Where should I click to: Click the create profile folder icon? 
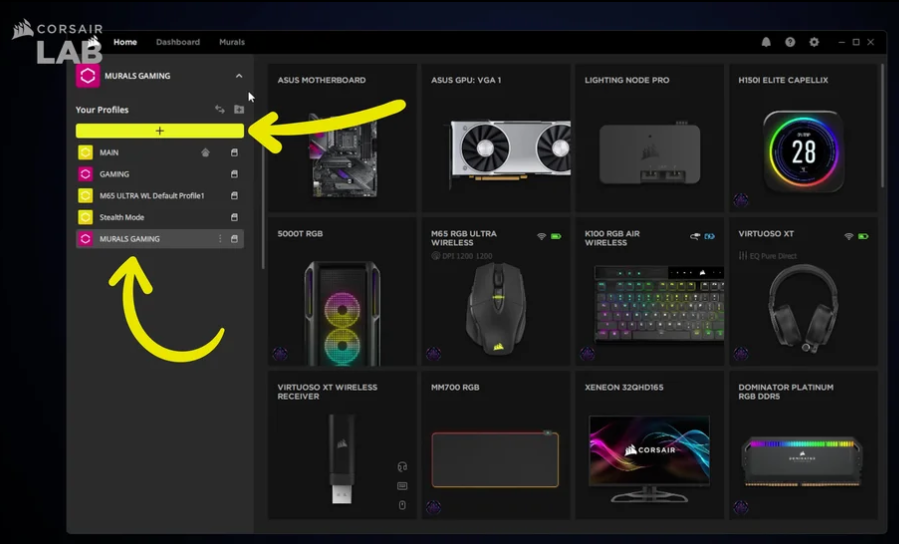point(239,109)
